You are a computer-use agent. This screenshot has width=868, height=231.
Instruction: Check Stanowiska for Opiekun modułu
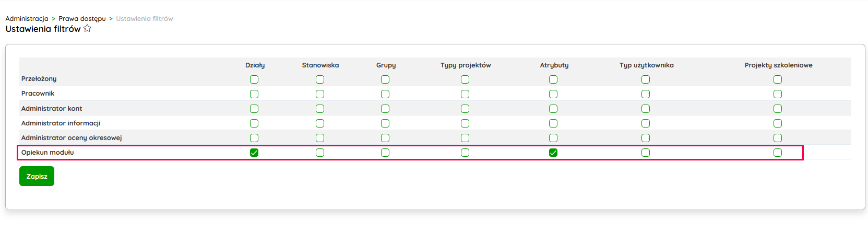(x=320, y=153)
